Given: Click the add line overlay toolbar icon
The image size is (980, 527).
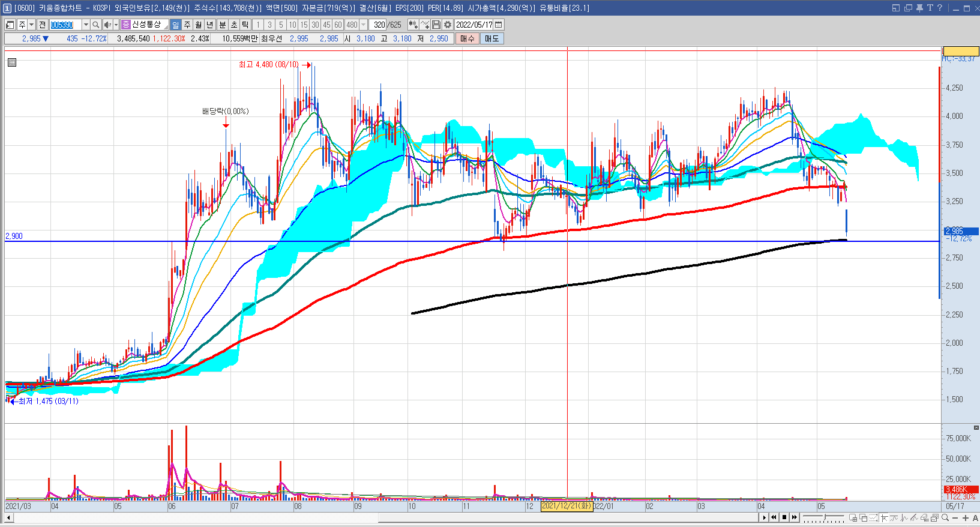Looking at the screenshot, I should pyautogui.click(x=425, y=25).
